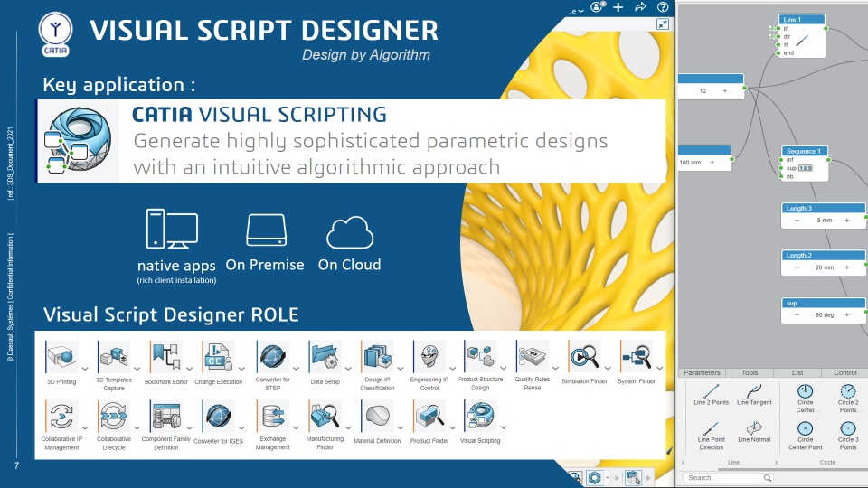Expand dropdown arrow next to Collaborative Lifecycle
Screen dimensions: 868x488
pyautogui.click(x=137, y=427)
